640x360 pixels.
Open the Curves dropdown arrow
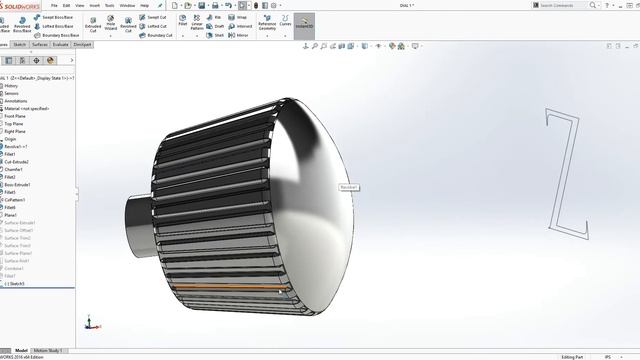pos(285,36)
